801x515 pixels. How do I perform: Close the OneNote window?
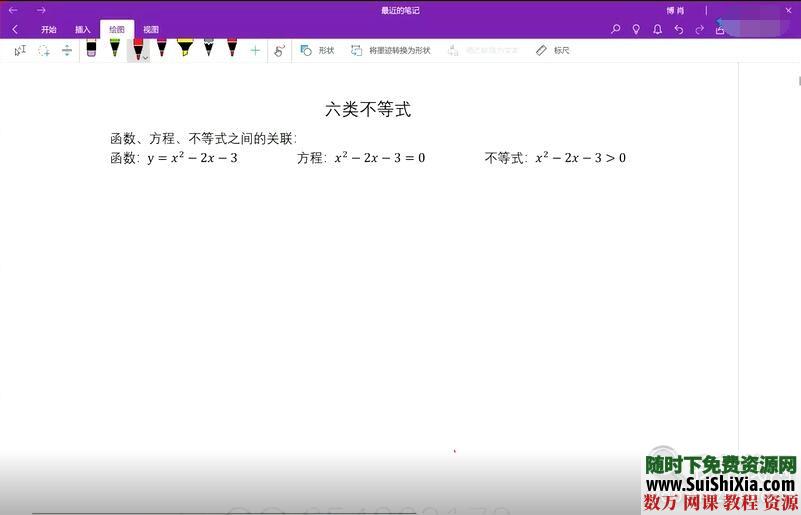click(x=788, y=10)
